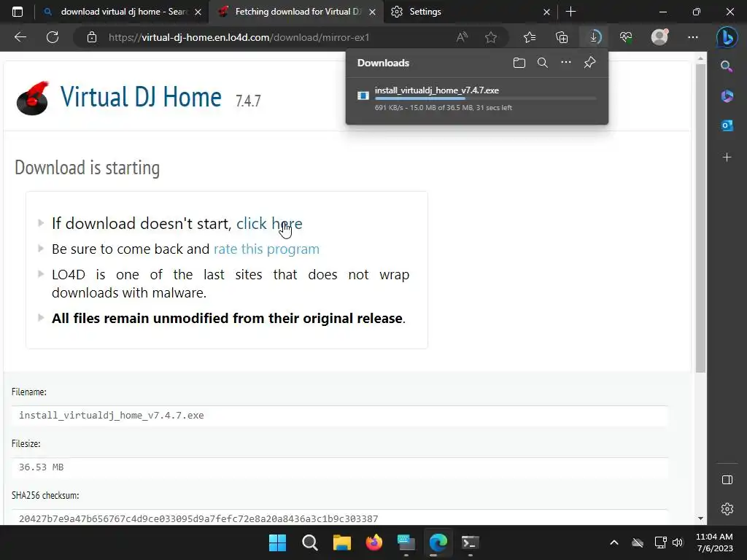Add this page to favorites star
The height and width of the screenshot is (560, 747).
(491, 37)
